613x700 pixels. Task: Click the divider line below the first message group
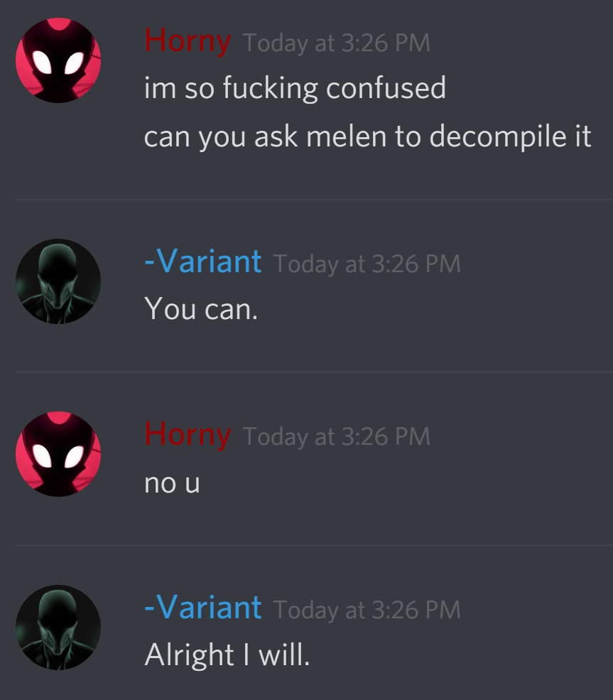point(314,199)
